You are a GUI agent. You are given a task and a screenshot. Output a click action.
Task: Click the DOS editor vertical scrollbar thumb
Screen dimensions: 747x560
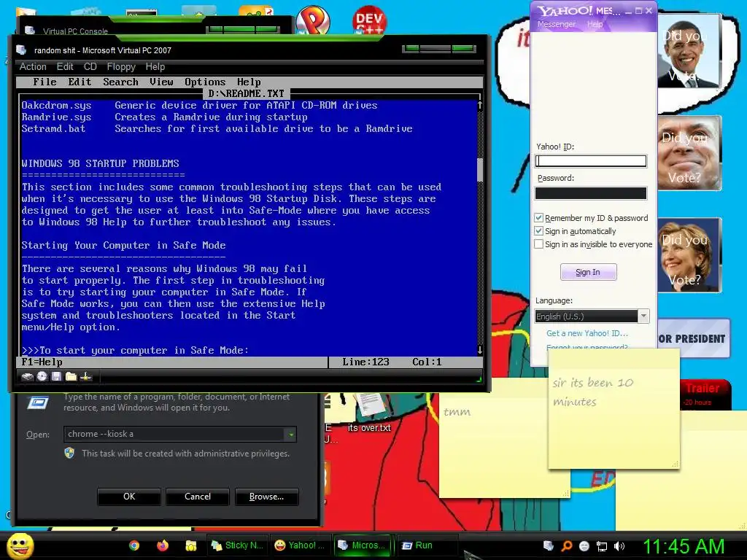tap(480, 169)
